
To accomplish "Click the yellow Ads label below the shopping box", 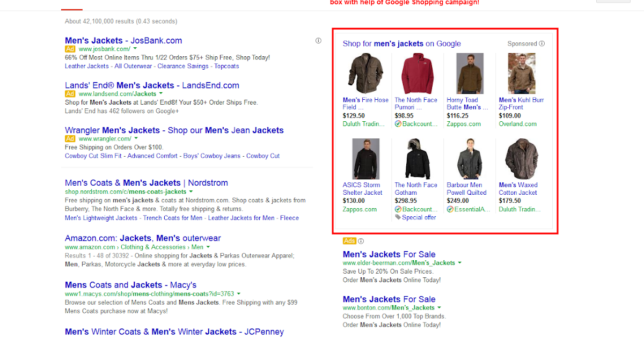I will pos(349,241).
